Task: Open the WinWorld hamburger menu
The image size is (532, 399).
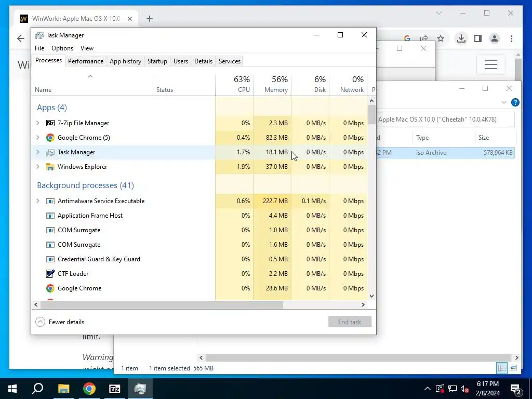Action: click(x=491, y=64)
